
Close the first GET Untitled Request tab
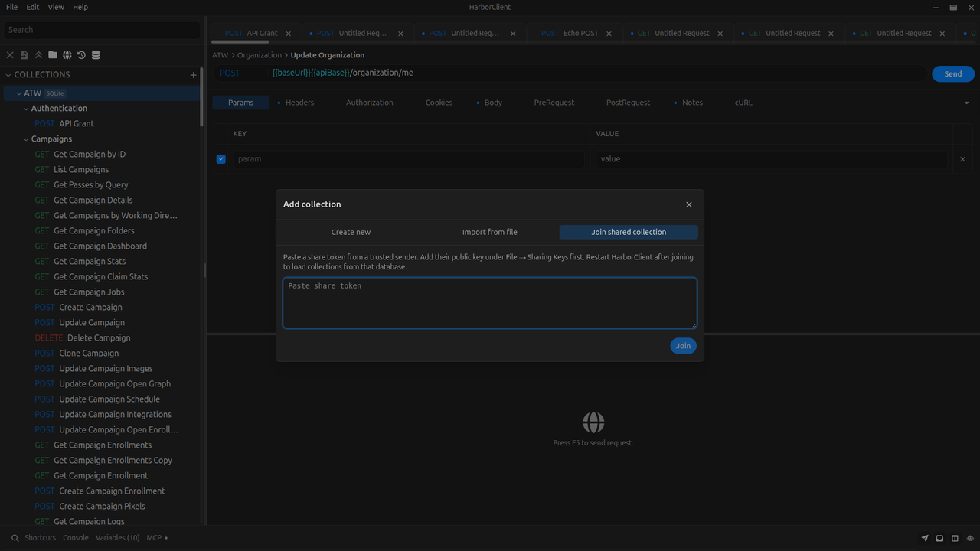[x=720, y=34]
